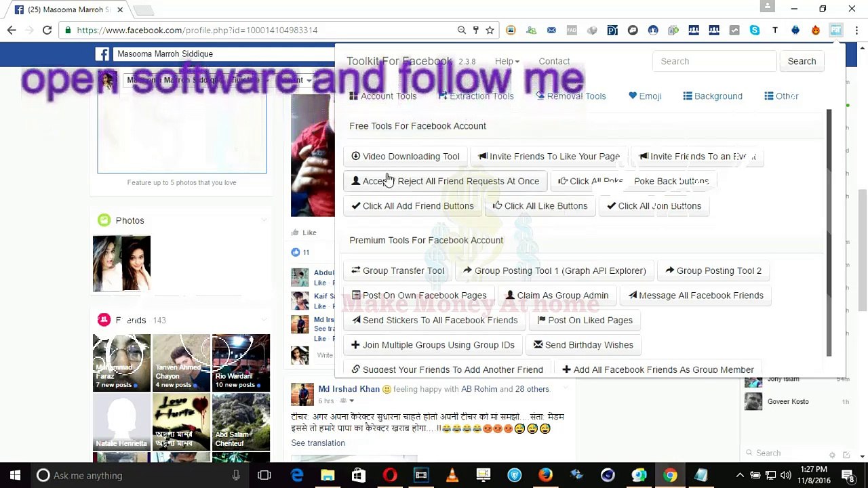Open Rio Wardani friend thumbnail
The height and width of the screenshot is (488, 868).
pyautogui.click(x=241, y=363)
